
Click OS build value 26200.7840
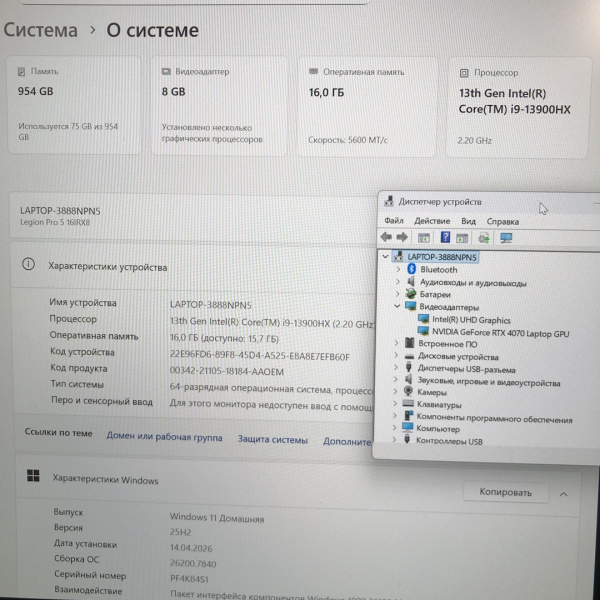point(193,564)
